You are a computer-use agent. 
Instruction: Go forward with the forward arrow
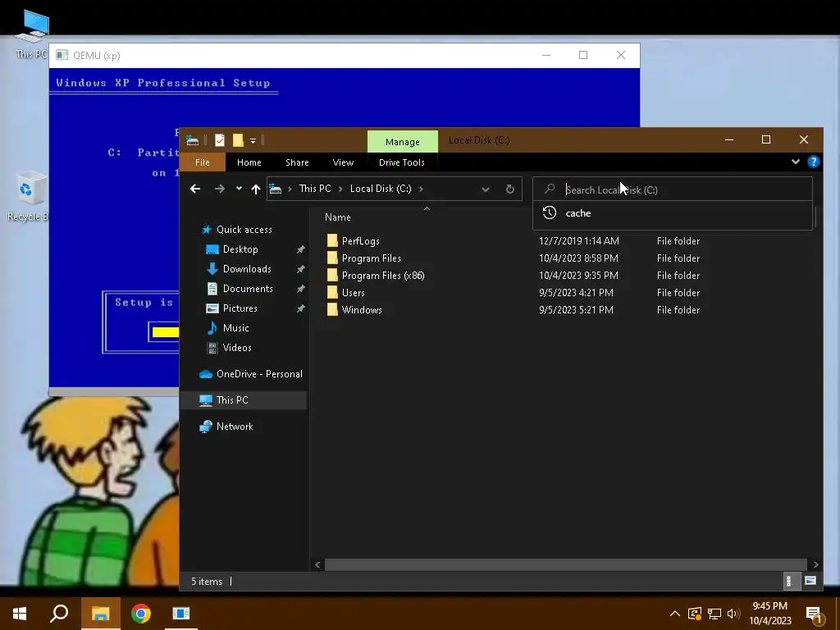[220, 189]
